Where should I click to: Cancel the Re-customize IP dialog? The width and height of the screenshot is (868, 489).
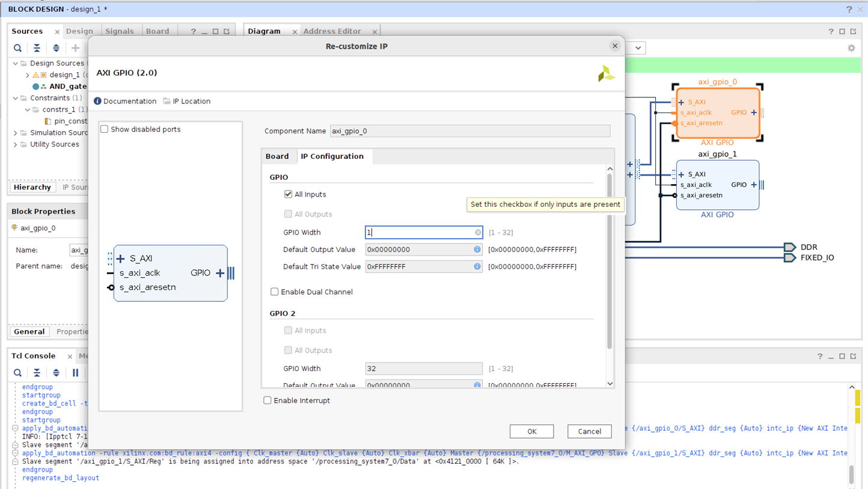589,431
